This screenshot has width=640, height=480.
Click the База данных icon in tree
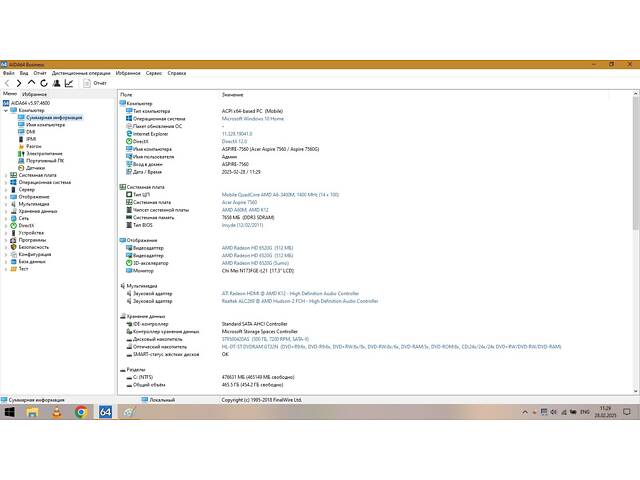(x=13, y=262)
